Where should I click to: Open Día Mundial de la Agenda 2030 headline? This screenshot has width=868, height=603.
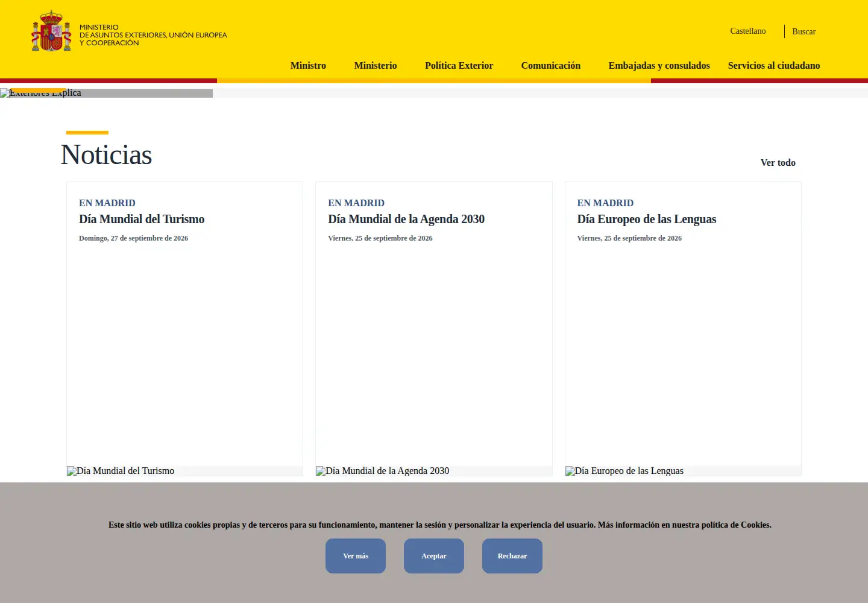pyautogui.click(x=406, y=219)
